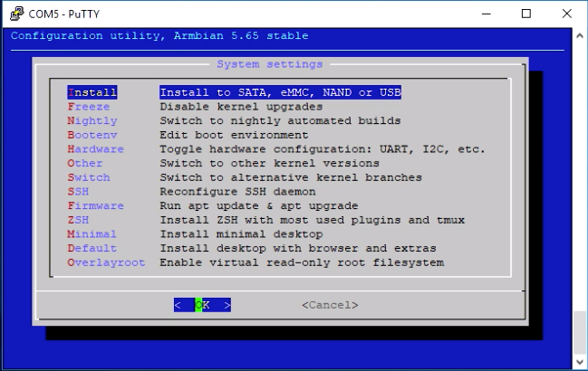Viewport: 588px width, 371px height.
Task: Click 'Switch to other kernel versions' text
Action: [x=270, y=164]
